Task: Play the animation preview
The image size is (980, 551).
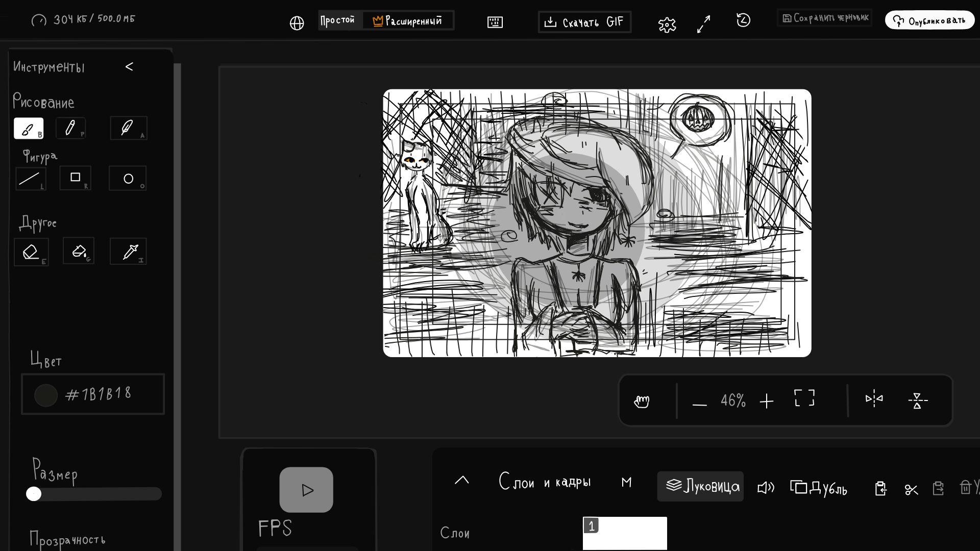Action: (306, 490)
